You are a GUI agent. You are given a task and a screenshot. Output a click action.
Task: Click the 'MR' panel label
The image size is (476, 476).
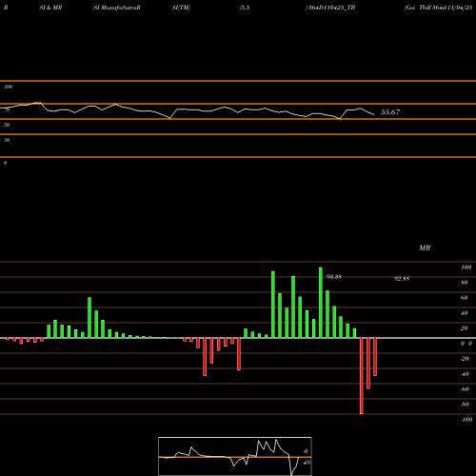(x=425, y=248)
